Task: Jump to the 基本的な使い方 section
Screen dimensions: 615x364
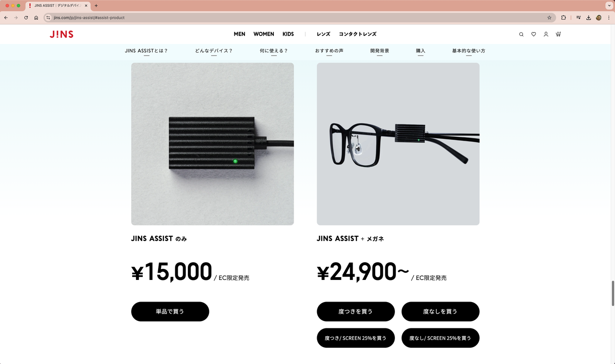Action: click(468, 51)
